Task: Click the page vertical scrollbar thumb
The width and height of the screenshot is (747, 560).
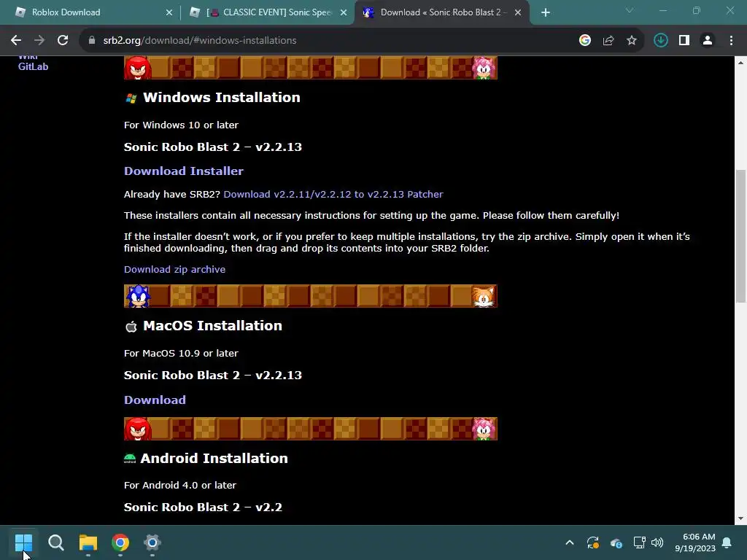Action: (740, 236)
